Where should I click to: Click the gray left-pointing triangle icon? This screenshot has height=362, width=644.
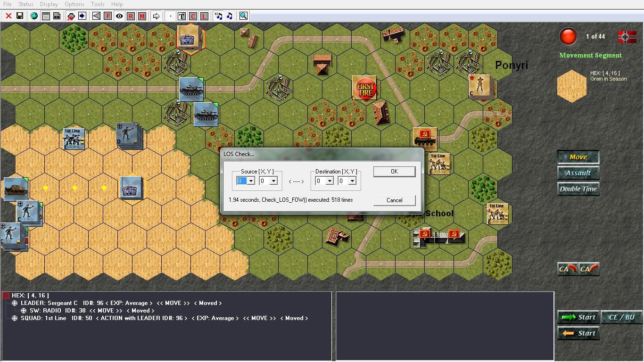click(x=96, y=16)
